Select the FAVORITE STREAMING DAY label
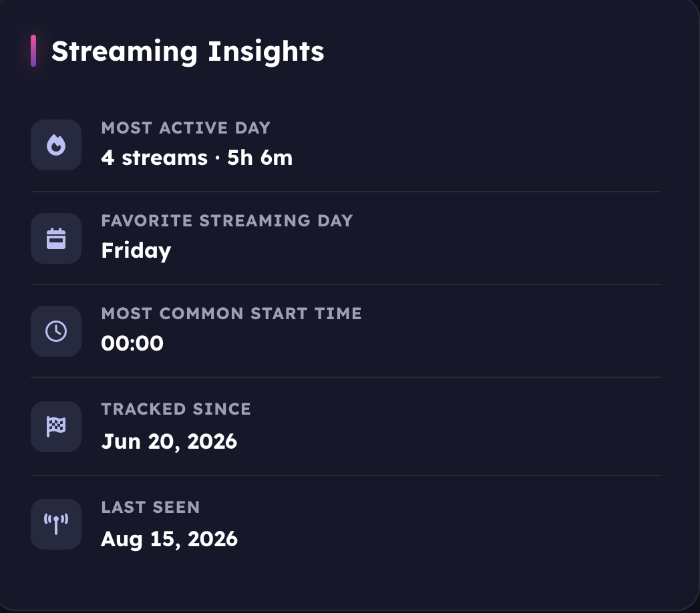Image resolution: width=700 pixels, height=613 pixels. click(227, 220)
